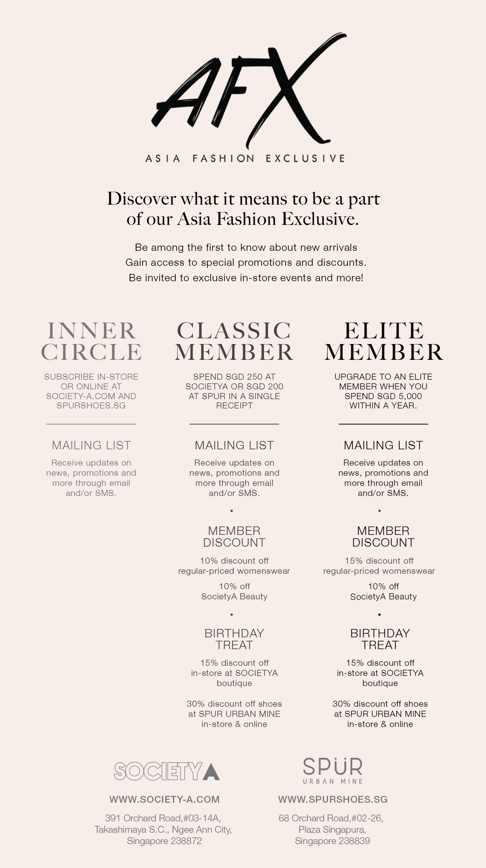Click the Discover headline text

[243, 209]
